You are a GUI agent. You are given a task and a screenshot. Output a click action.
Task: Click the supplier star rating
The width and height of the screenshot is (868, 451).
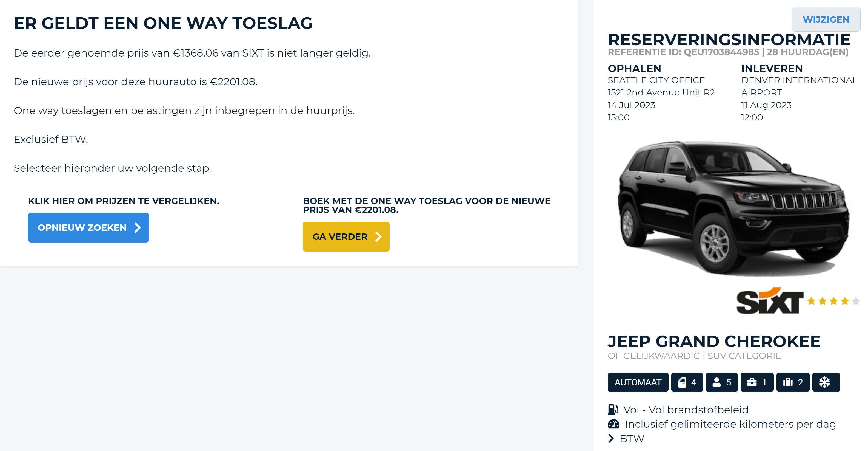(833, 301)
